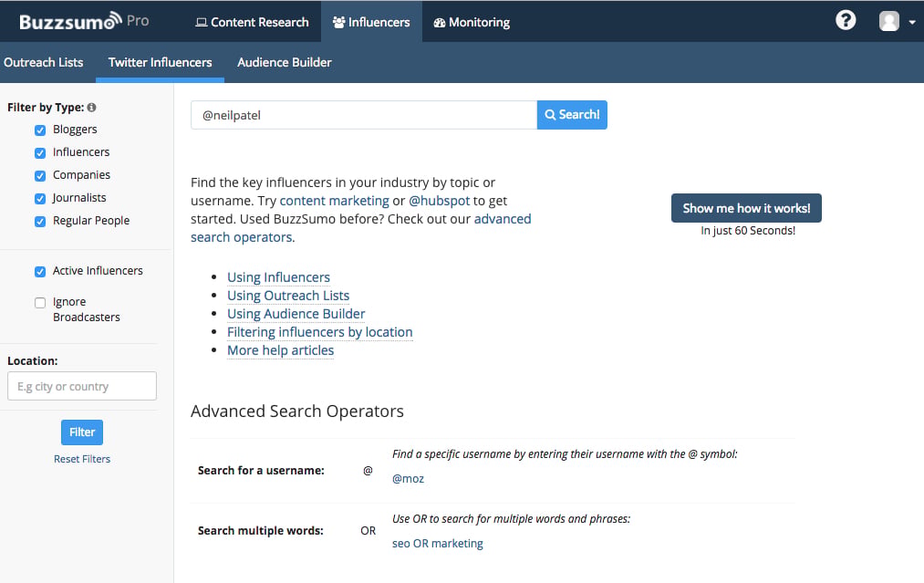Select the Influencers top menu
The width and height of the screenshot is (924, 583).
pyautogui.click(x=371, y=22)
